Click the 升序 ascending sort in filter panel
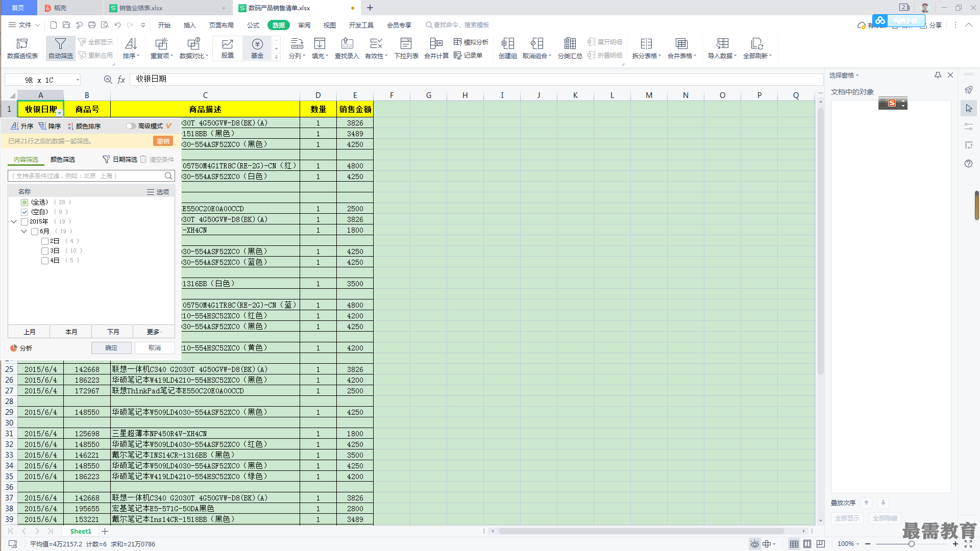 22,126
